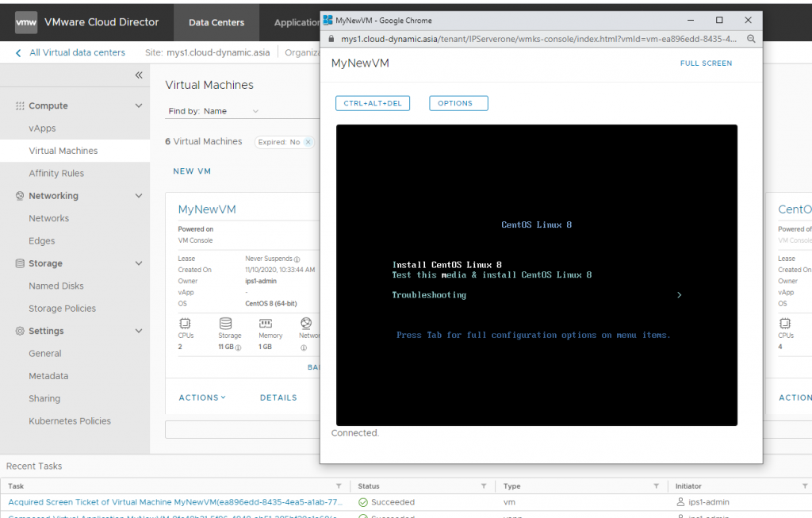This screenshot has height=518, width=812.
Task: Maximize the MyNewVM Chrome window
Action: (719, 20)
